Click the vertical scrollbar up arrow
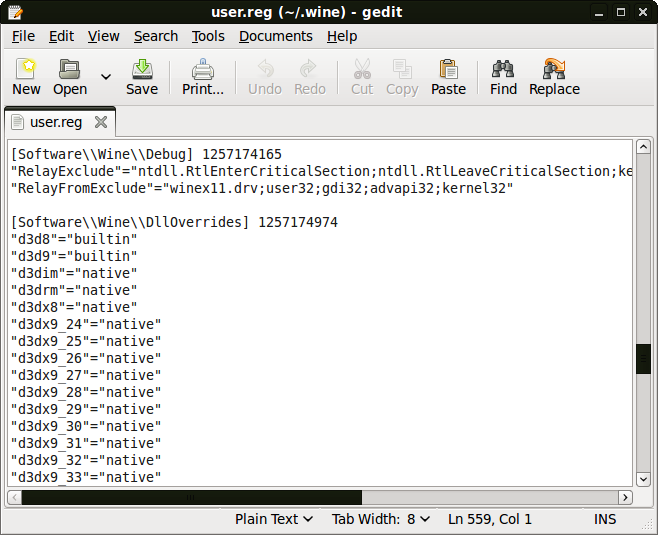658x535 pixels. pos(643,147)
